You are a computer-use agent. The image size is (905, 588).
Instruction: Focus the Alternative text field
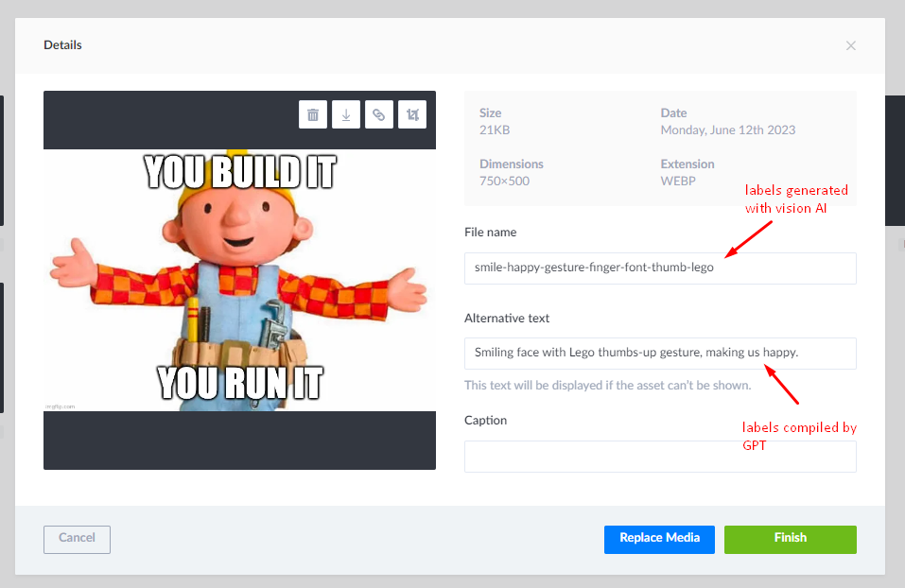click(x=660, y=354)
